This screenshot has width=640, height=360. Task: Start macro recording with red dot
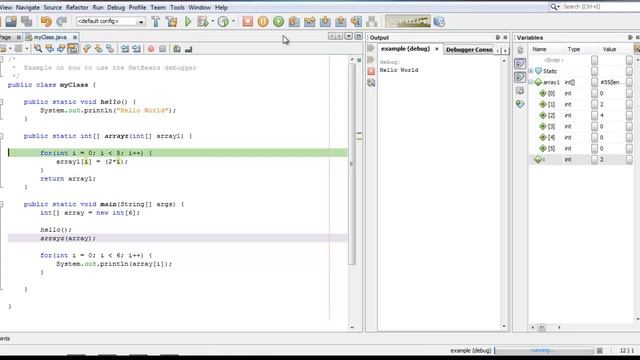151,49
